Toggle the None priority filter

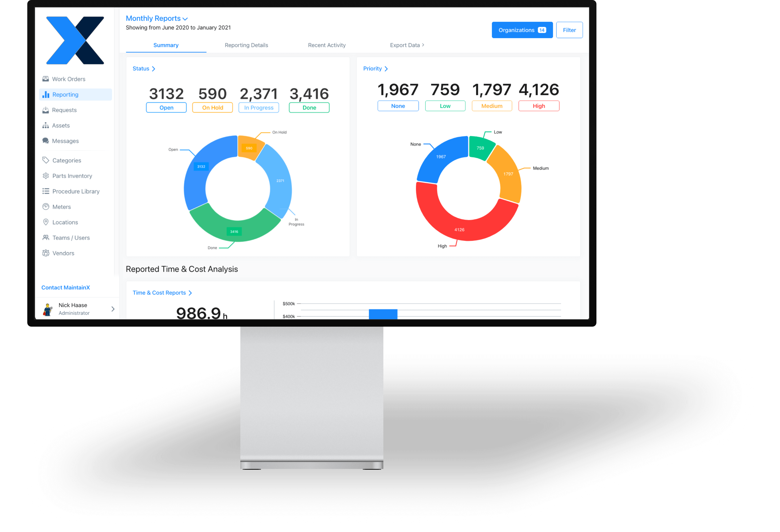398,106
